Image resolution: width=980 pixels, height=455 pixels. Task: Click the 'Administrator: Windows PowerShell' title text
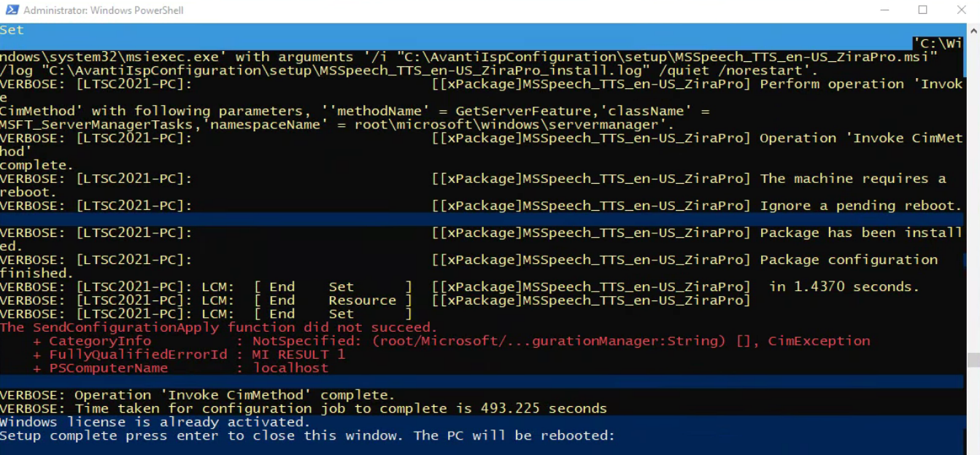click(x=104, y=10)
